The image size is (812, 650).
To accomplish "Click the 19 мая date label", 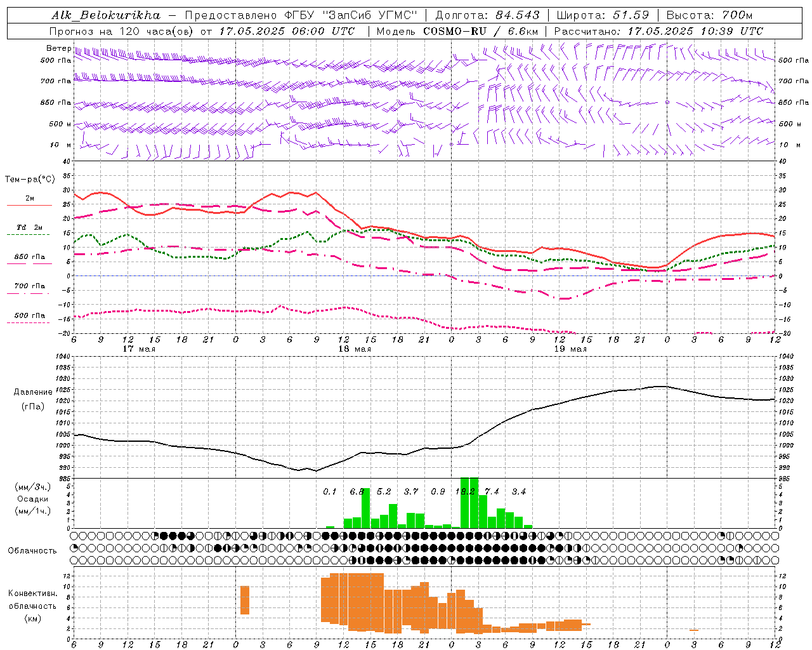I will pos(570,349).
